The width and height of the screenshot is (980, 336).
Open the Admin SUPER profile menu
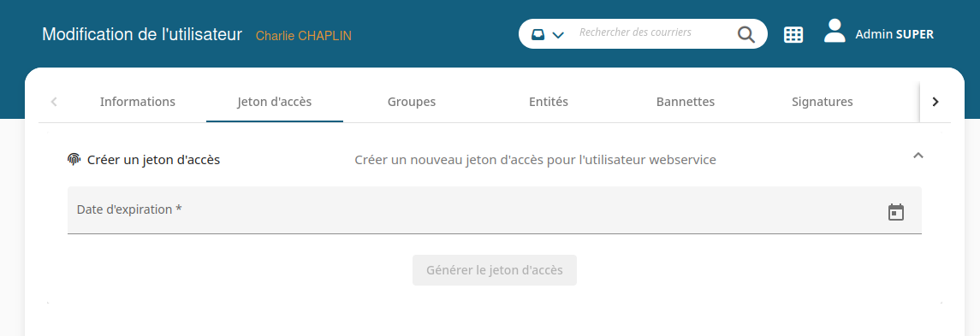point(894,34)
